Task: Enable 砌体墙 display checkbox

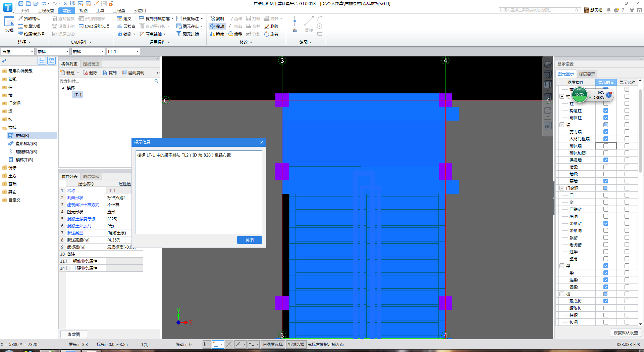Action: (606, 146)
